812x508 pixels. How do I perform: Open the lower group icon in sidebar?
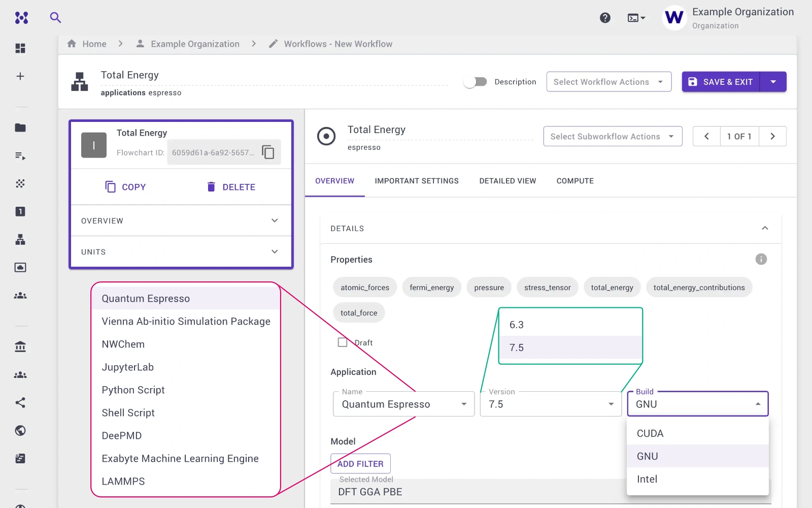coord(20,375)
